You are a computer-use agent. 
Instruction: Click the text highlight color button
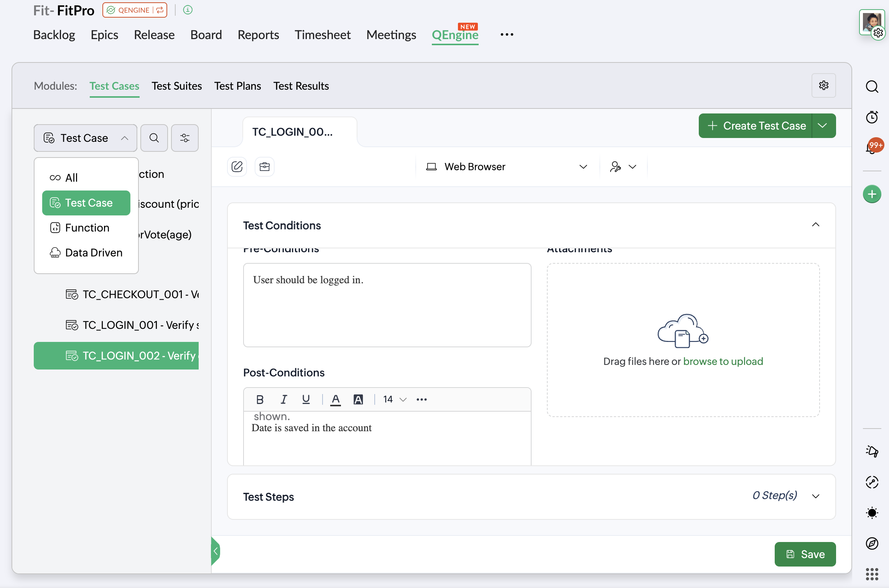pyautogui.click(x=358, y=399)
